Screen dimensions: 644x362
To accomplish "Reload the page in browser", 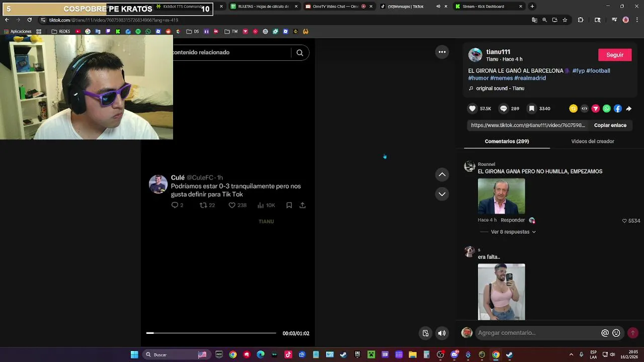I will [x=29, y=20].
